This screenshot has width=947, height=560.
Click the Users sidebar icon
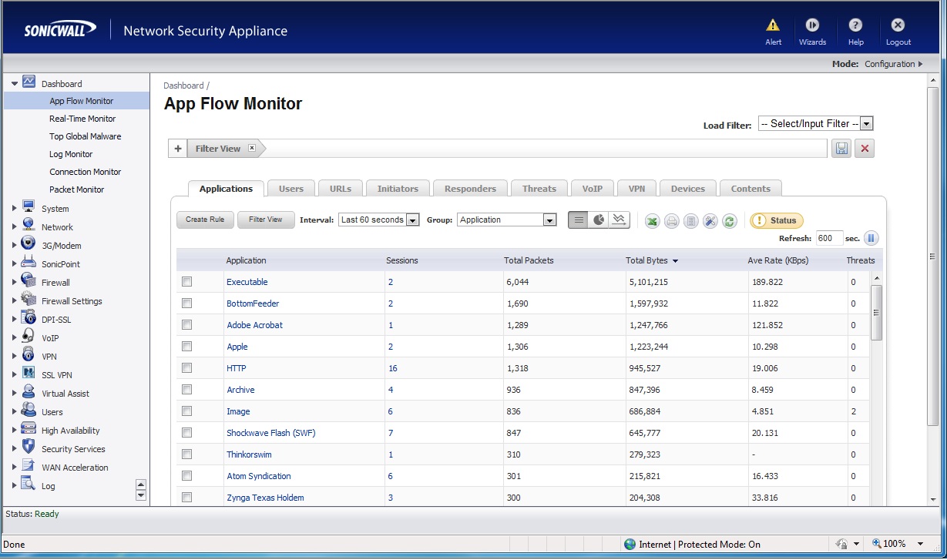[x=29, y=410]
